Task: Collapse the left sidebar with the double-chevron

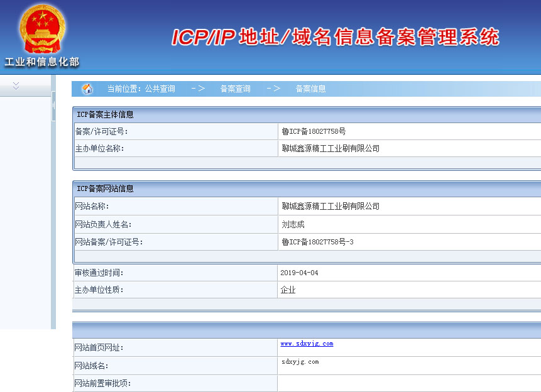Action: (x=15, y=85)
